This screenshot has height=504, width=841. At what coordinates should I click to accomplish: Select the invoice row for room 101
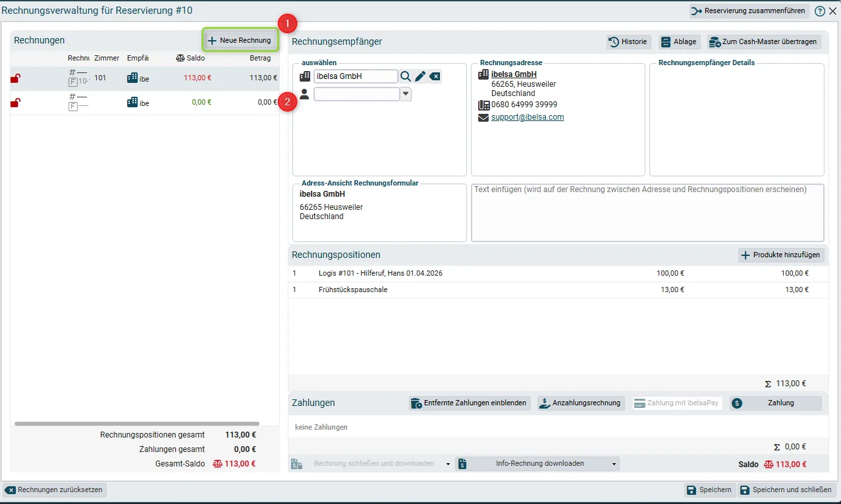coord(144,78)
